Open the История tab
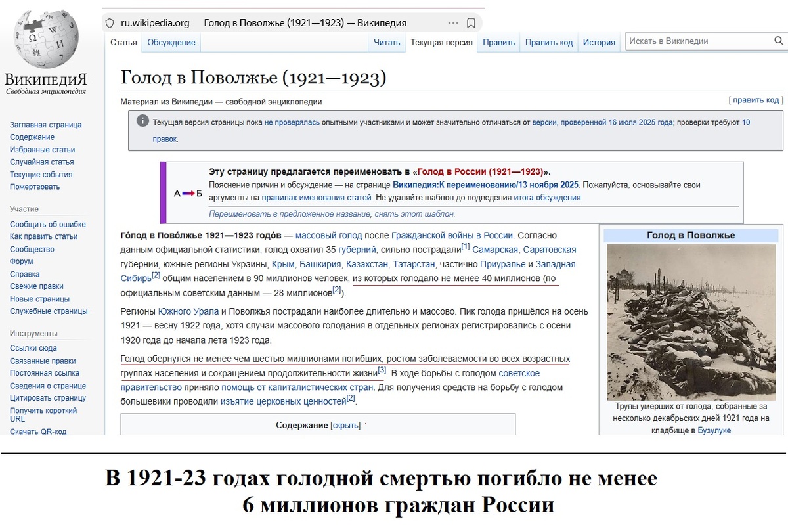Viewport: 788px width, 532px height. coord(599,41)
